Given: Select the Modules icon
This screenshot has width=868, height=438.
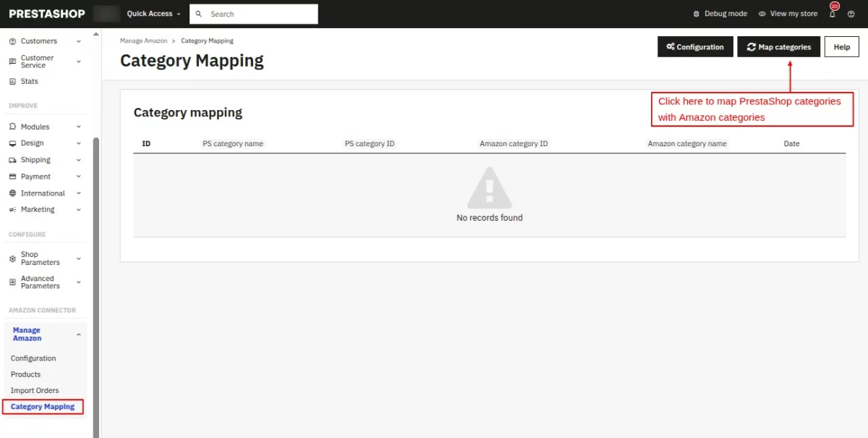Looking at the screenshot, I should [x=13, y=126].
